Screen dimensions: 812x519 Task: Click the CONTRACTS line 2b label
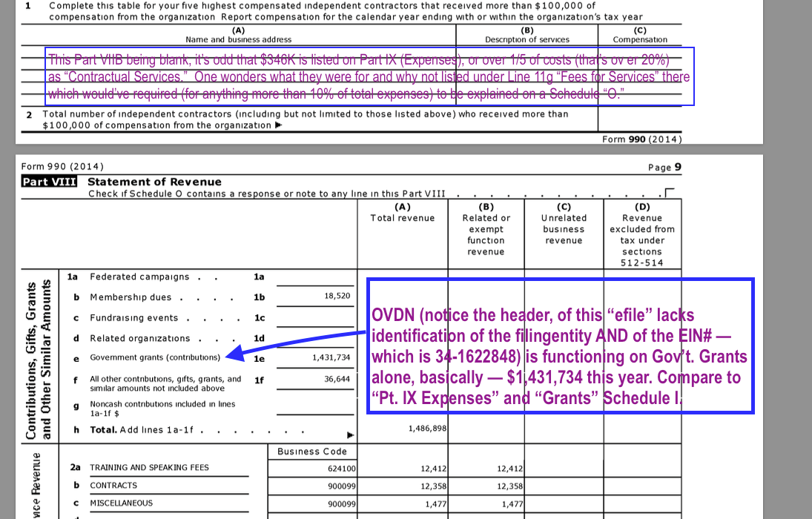click(x=113, y=486)
